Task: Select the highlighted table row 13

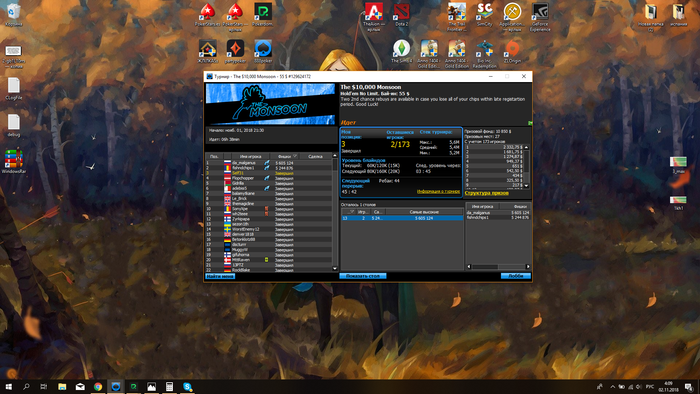Action: tap(402, 218)
